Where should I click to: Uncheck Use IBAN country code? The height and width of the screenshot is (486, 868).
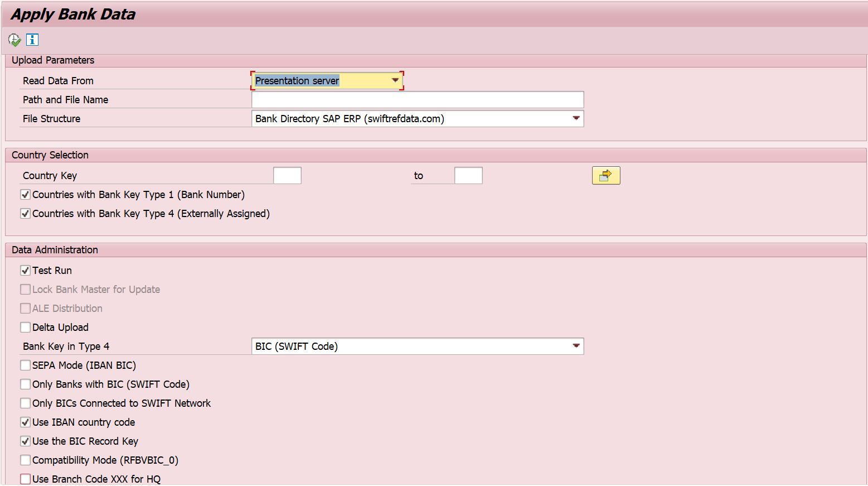pos(25,422)
